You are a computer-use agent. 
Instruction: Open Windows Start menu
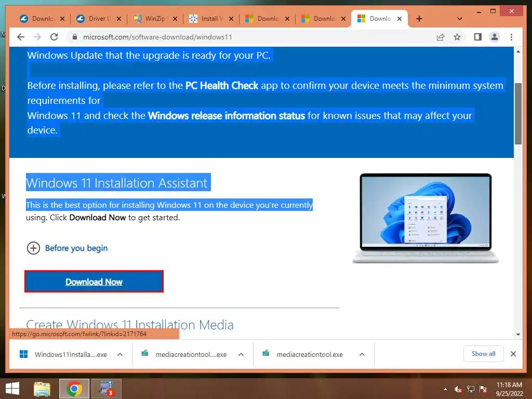point(12,389)
